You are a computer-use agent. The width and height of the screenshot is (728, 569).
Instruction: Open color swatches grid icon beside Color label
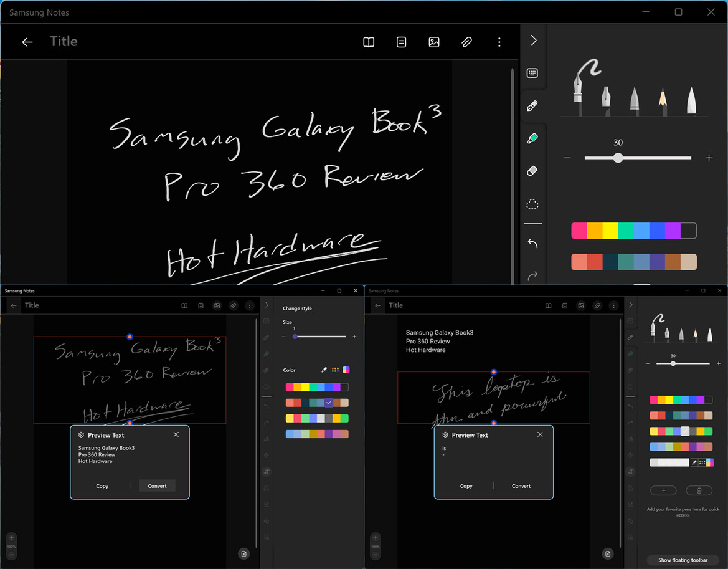click(x=335, y=370)
